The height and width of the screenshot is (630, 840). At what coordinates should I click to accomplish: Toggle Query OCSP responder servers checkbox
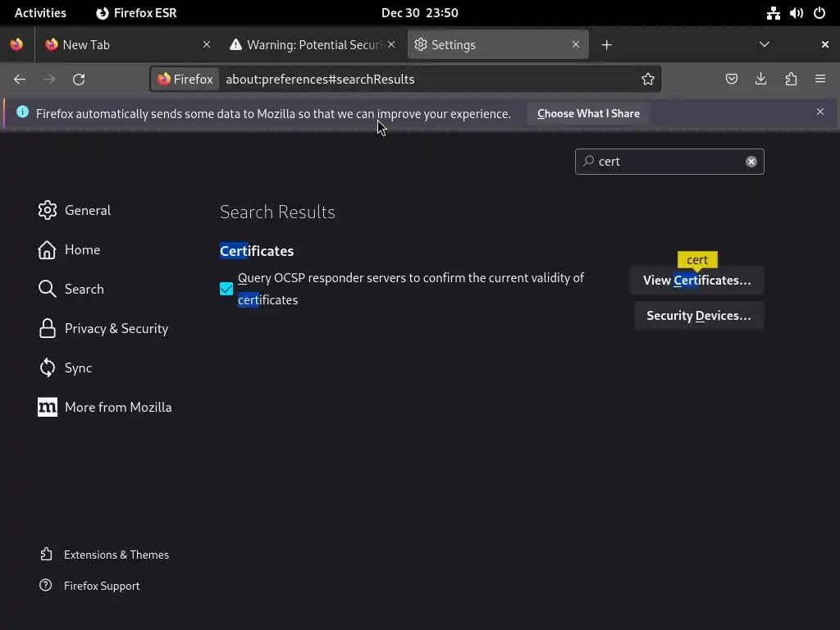pyautogui.click(x=226, y=289)
